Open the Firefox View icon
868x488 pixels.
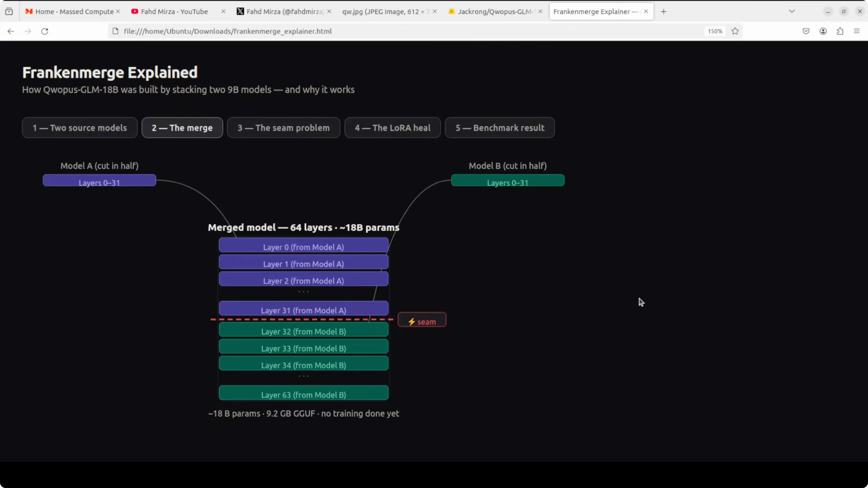point(9,12)
